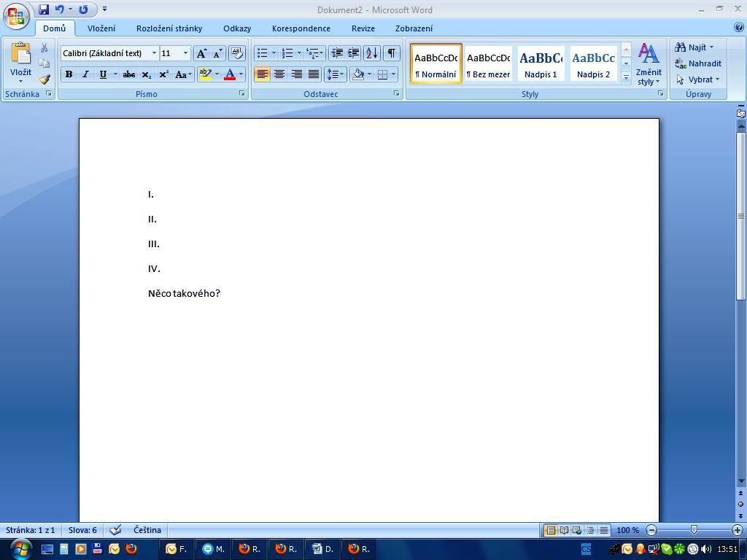Open the Korespondence tab
Screen dimensions: 747x560
[x=301, y=28]
